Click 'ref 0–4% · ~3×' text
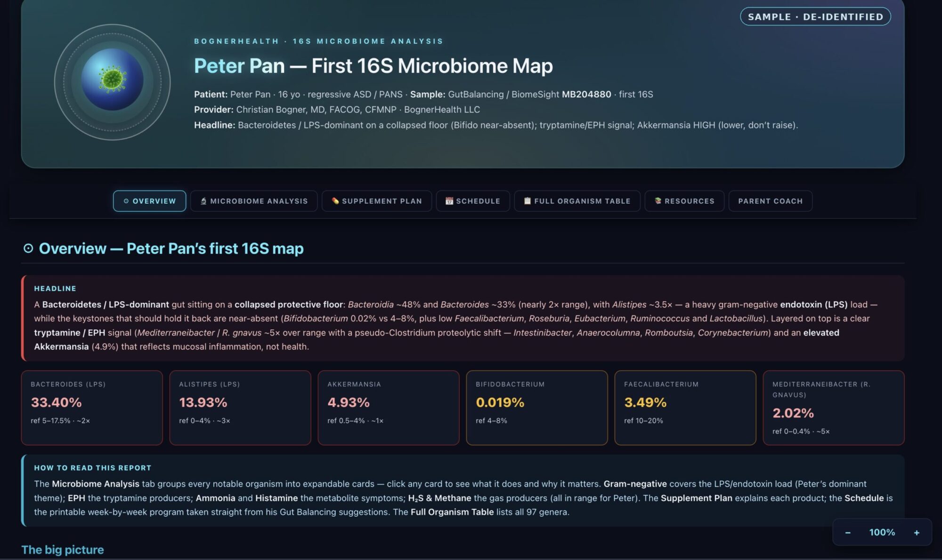Image resolution: width=942 pixels, height=560 pixels. point(204,421)
